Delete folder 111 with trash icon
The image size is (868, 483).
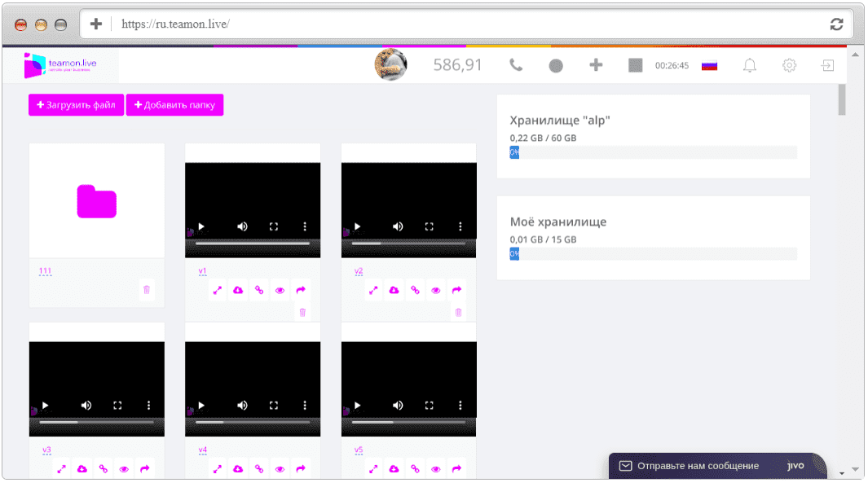(x=147, y=289)
